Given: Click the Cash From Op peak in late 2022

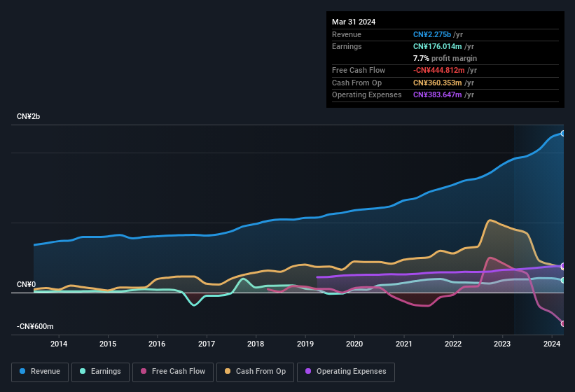Looking at the screenshot, I should 490,220.
